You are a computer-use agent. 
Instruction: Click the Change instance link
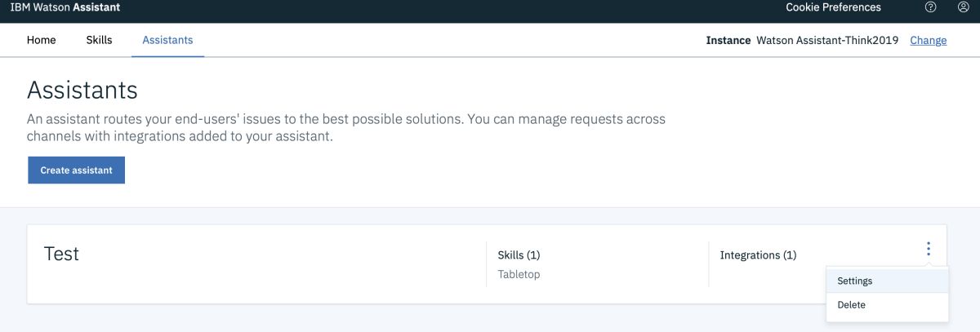click(x=929, y=40)
